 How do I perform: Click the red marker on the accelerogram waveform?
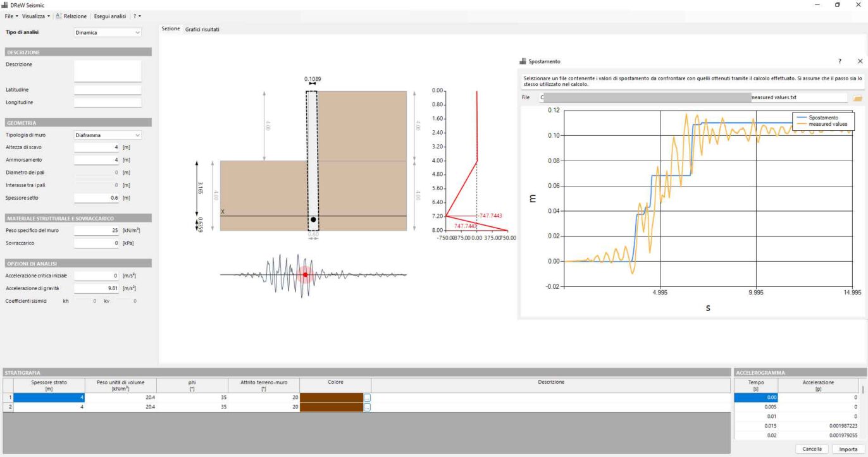click(x=305, y=275)
